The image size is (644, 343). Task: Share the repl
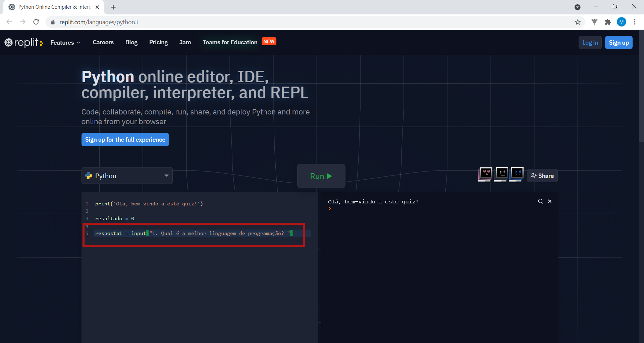[542, 176]
